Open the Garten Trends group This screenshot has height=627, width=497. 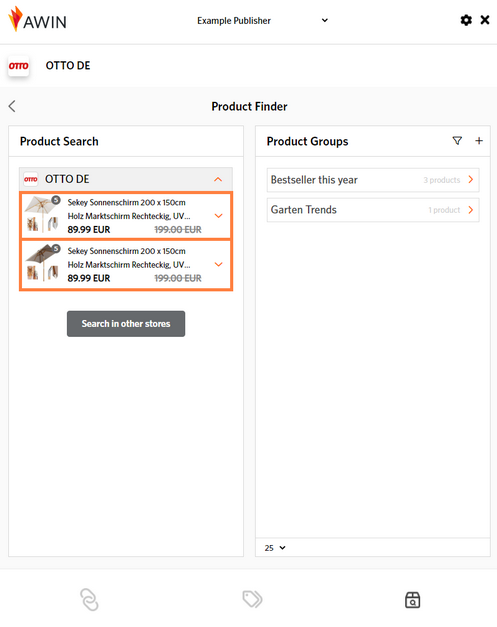point(373,210)
